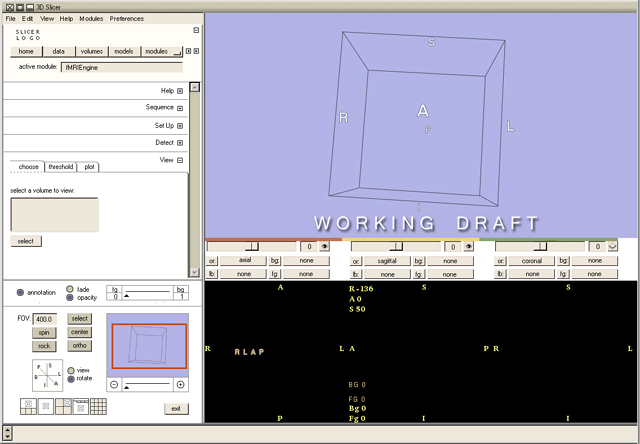Click the zoom out minus icon

114,385
